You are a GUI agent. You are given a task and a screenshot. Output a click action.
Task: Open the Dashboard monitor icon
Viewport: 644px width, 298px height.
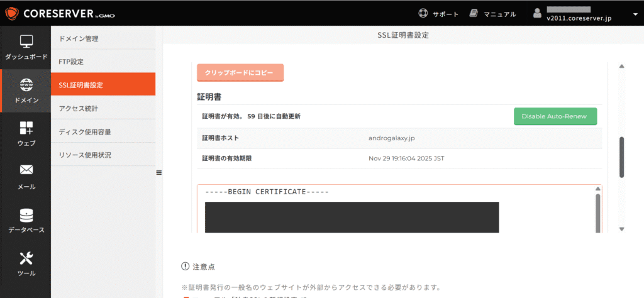(26, 41)
